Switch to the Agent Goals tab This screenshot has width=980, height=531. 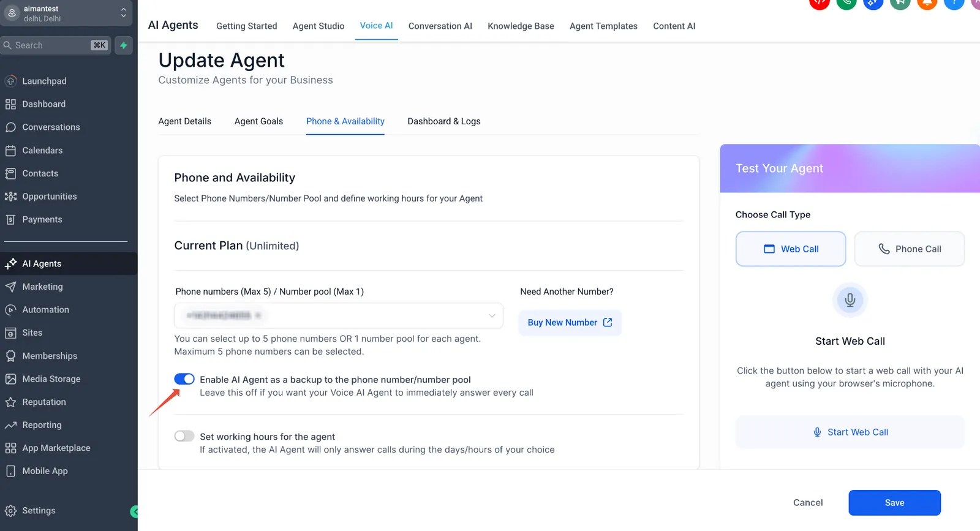(258, 121)
